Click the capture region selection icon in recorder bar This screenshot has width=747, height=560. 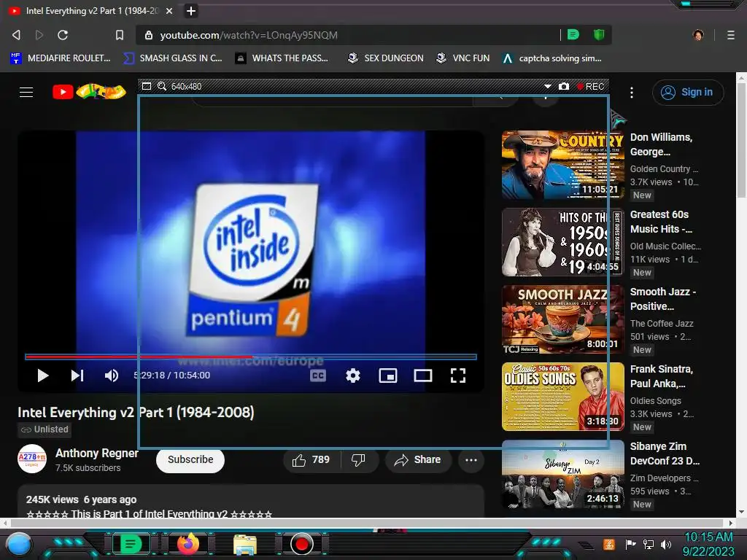146,86
